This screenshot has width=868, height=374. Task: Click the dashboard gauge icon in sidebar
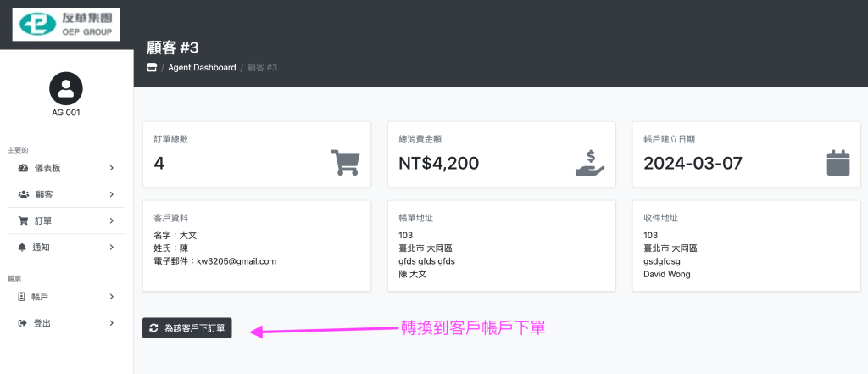[x=23, y=169]
